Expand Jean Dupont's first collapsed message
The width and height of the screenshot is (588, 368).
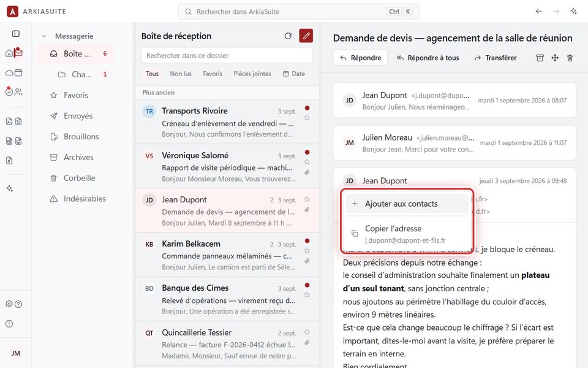(x=454, y=101)
